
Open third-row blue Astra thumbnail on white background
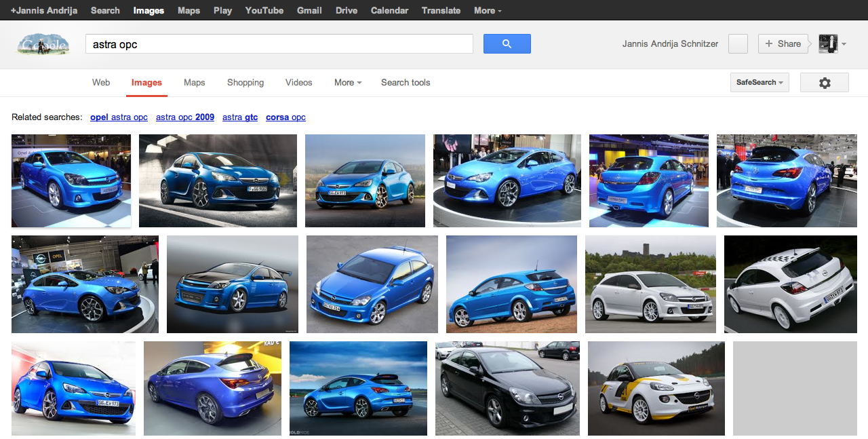tap(73, 388)
